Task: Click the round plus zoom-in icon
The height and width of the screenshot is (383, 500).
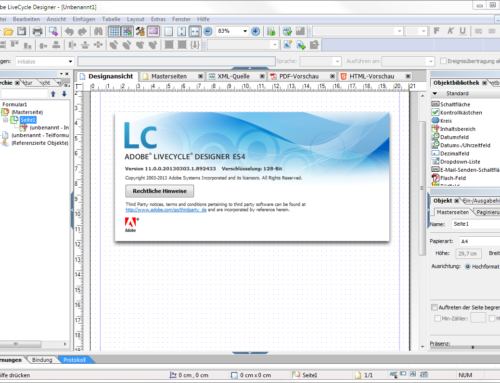Action: pyautogui.click(x=255, y=32)
